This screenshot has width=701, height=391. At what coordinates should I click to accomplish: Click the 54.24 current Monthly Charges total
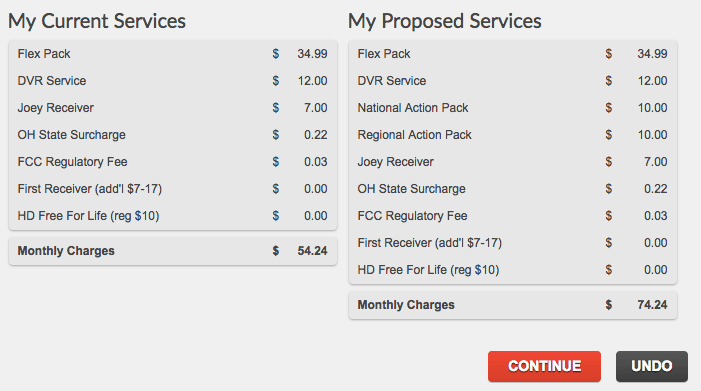point(312,251)
